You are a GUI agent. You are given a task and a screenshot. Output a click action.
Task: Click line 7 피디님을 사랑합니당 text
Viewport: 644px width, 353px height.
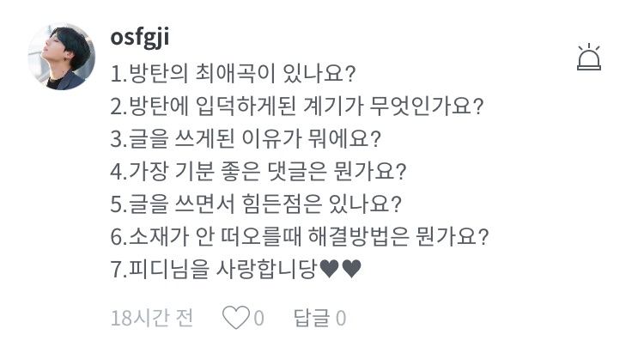click(x=215, y=269)
